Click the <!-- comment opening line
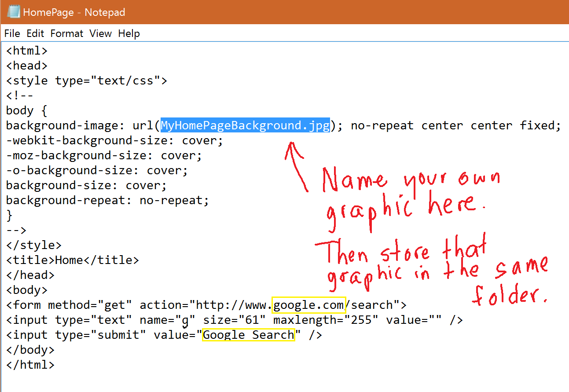The height and width of the screenshot is (392, 569). (x=20, y=96)
